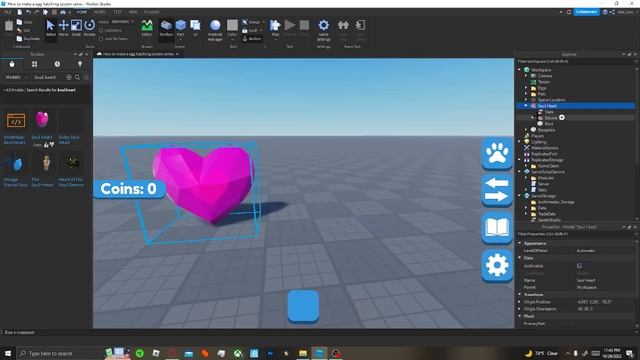Select the Lighting service in Explorer
640x360 pixels.
pos(538,142)
